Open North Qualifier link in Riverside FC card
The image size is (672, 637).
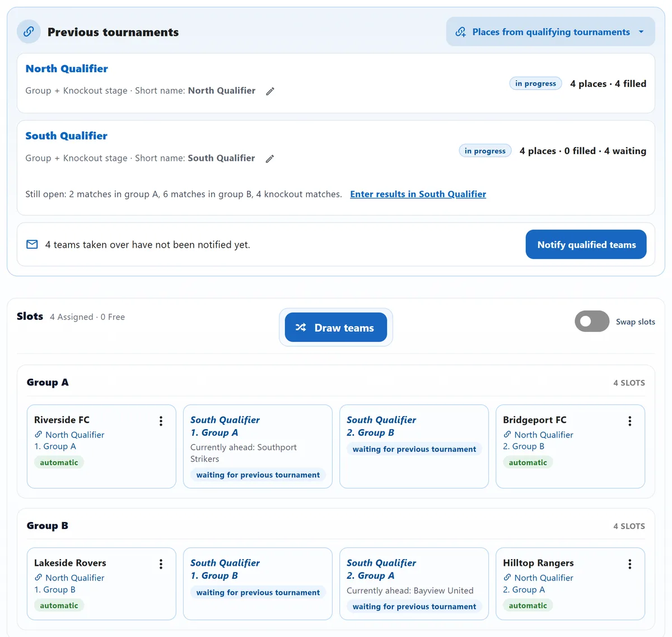pyautogui.click(x=75, y=435)
